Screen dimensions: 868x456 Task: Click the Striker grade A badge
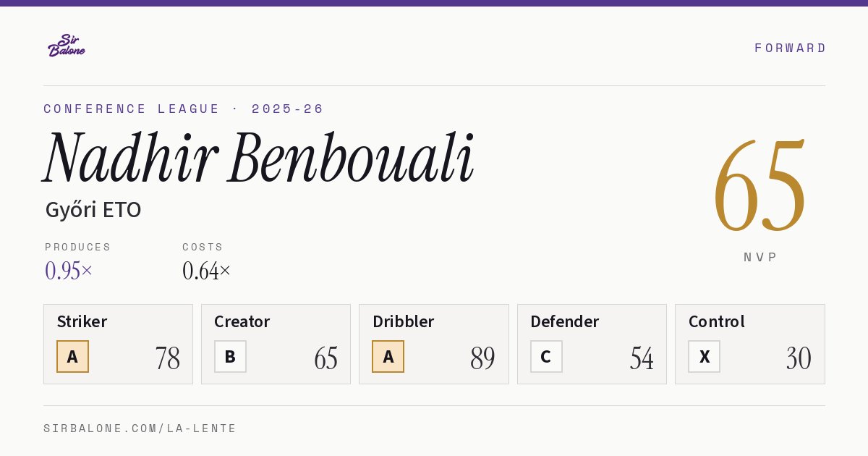(72, 357)
